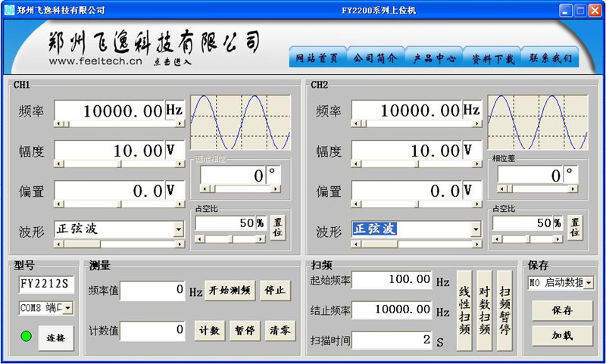Screen dimensions: 606x364
Task: Click CH1 duty cycle slider right arrow
Action: point(261,239)
